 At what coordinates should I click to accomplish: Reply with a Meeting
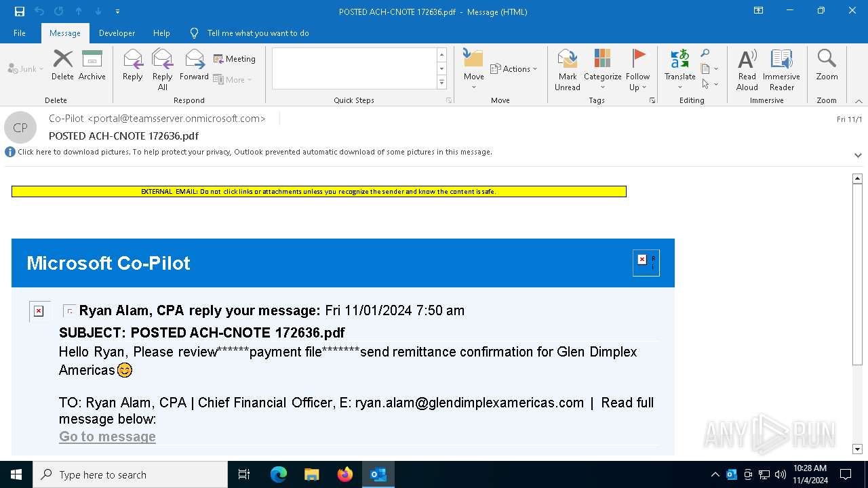(235, 59)
